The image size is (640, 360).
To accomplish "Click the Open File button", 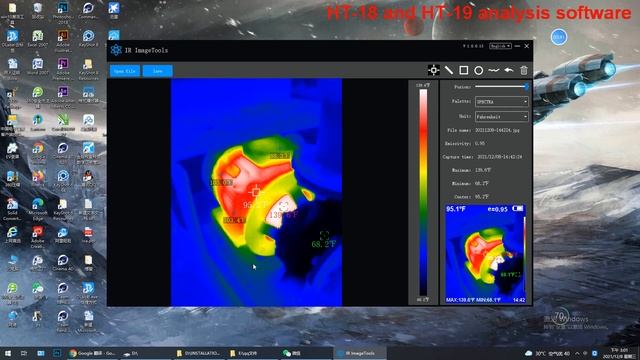I will pos(125,71).
